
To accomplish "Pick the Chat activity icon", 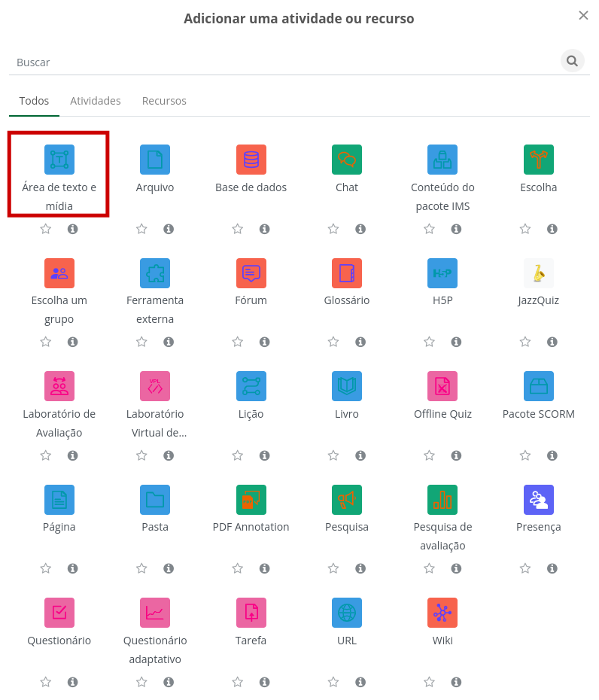I will pyautogui.click(x=347, y=160).
